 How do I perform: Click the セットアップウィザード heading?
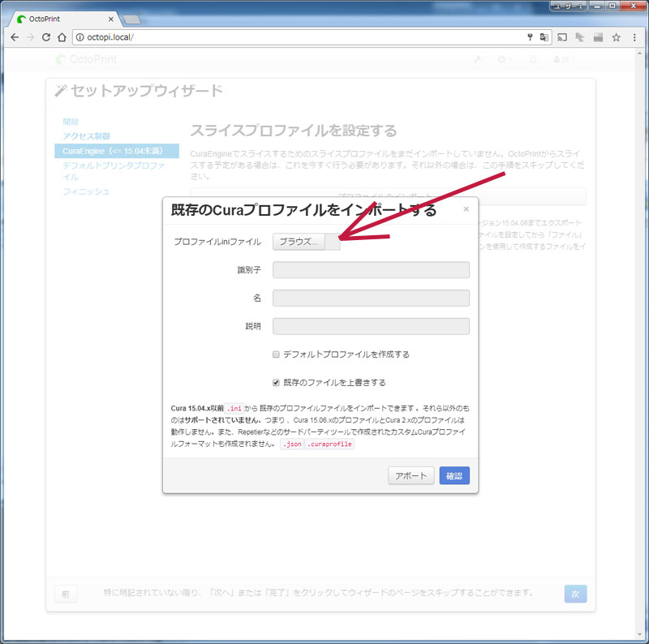[147, 91]
